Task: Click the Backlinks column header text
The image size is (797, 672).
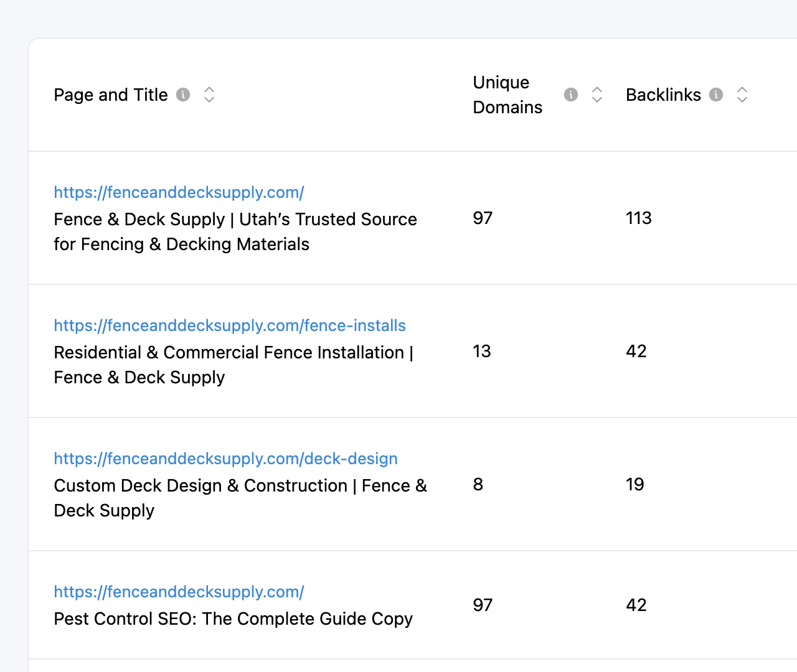Action: (x=663, y=95)
